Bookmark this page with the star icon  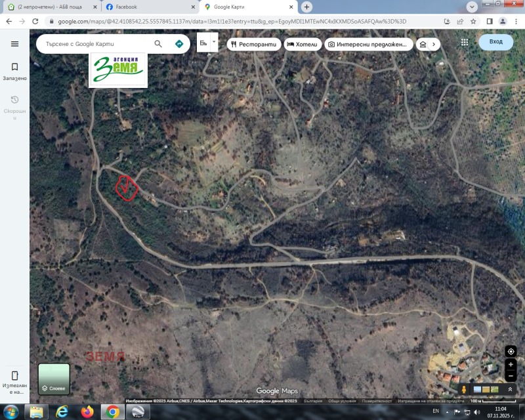point(473,21)
